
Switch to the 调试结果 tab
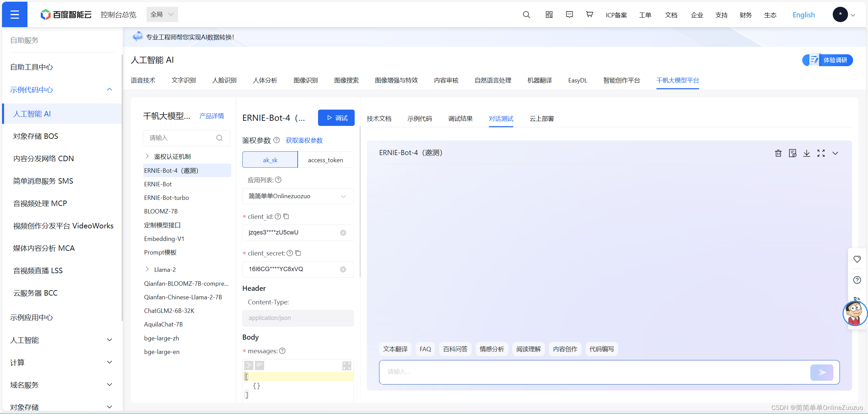click(460, 119)
